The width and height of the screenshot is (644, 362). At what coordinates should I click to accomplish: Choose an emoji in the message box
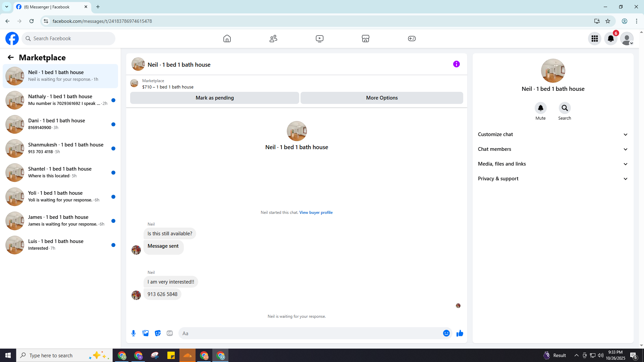tap(446, 333)
